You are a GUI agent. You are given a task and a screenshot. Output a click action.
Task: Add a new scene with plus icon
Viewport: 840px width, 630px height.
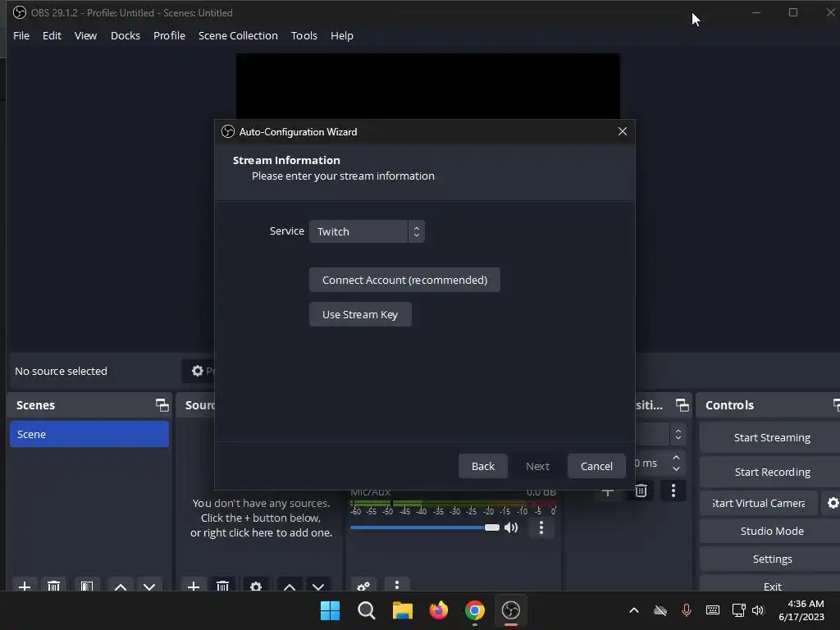pyautogui.click(x=24, y=587)
